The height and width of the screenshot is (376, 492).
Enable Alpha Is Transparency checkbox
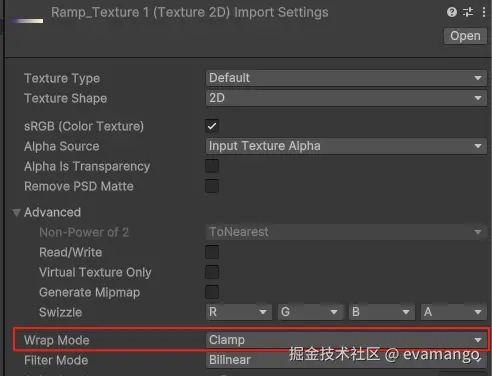[212, 166]
